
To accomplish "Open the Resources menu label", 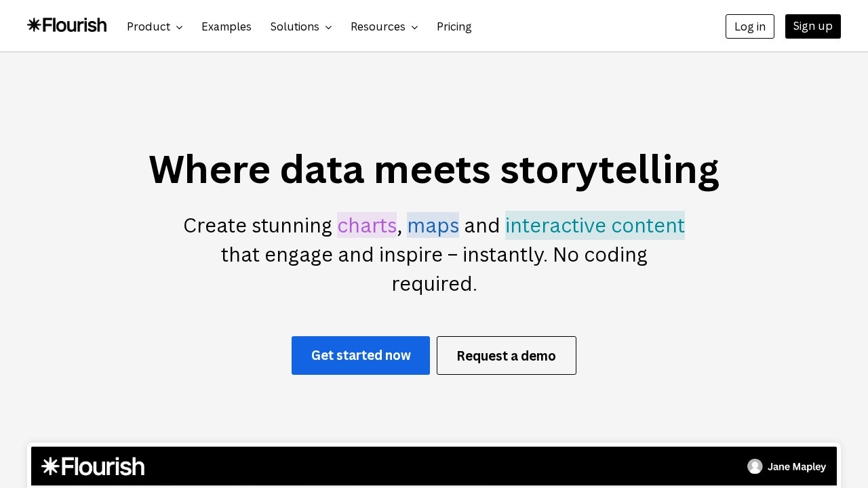I will click(377, 26).
